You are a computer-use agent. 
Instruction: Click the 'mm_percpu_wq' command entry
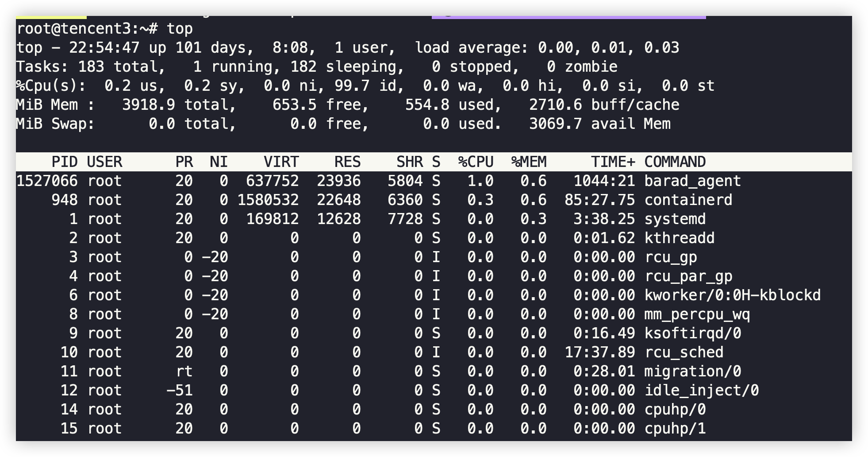[697, 314]
